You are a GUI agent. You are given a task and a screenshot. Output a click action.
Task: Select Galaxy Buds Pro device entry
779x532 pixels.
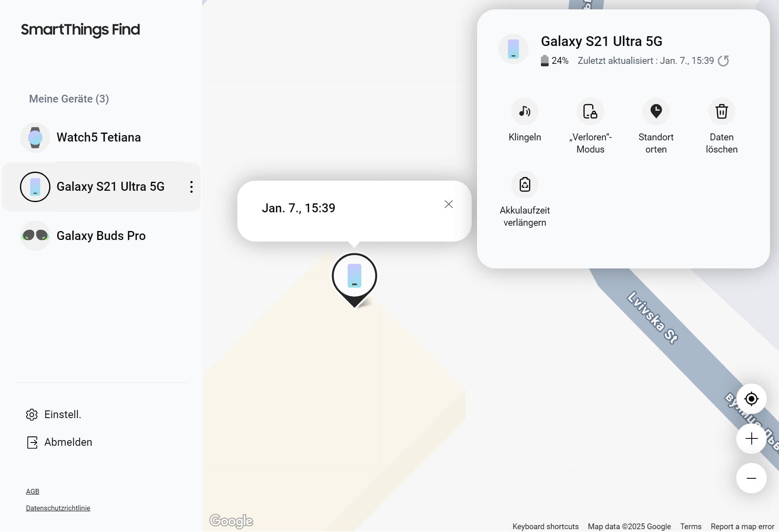(101, 235)
